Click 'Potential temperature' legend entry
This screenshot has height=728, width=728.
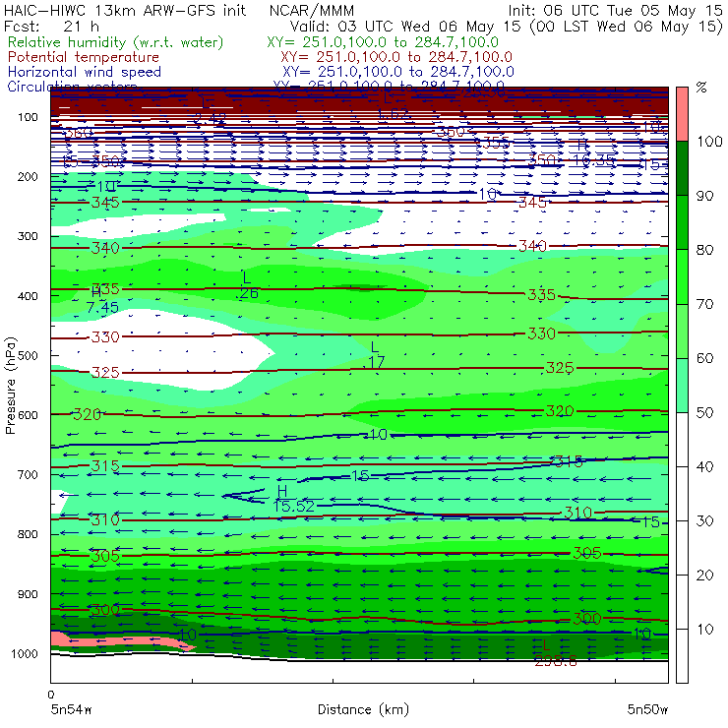tap(84, 57)
